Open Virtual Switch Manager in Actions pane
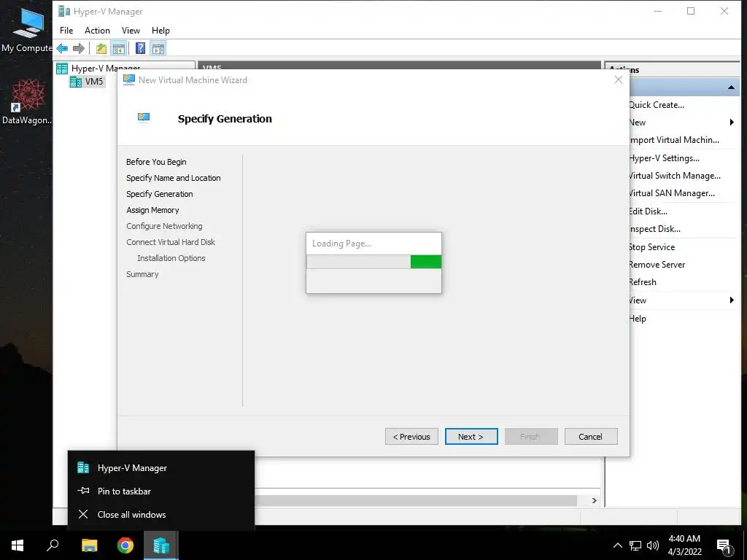The width and height of the screenshot is (747, 560). (x=675, y=176)
